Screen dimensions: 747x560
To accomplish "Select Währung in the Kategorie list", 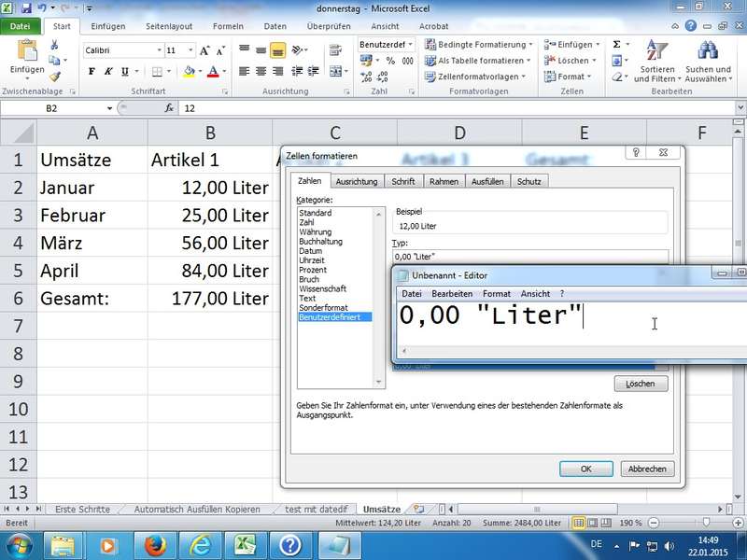I will pyautogui.click(x=315, y=231).
